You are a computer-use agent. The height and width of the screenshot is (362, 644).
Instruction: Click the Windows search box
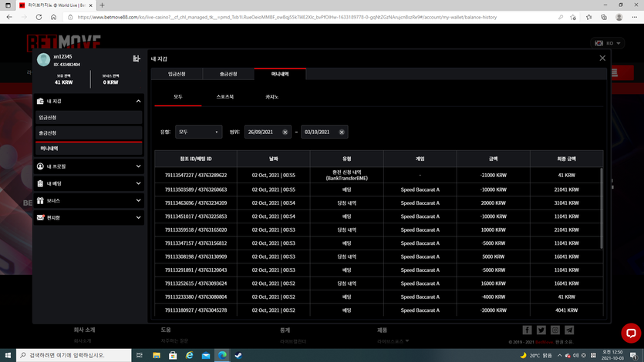pyautogui.click(x=74, y=355)
